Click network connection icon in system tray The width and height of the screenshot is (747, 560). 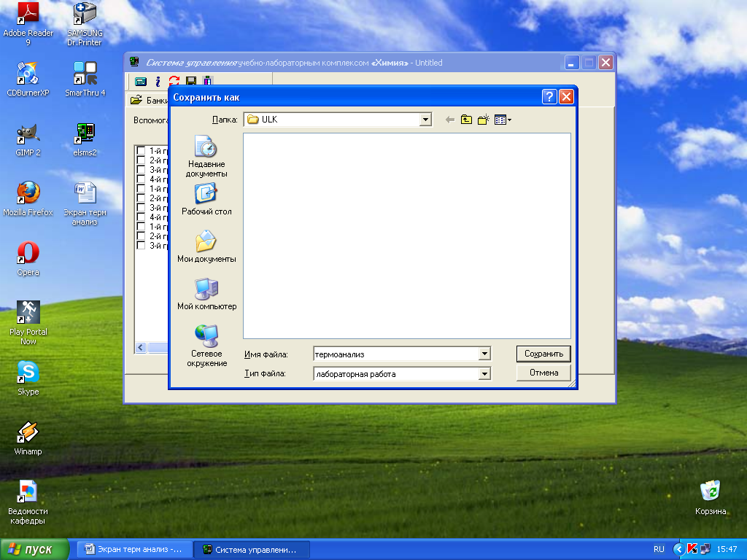pos(705,549)
